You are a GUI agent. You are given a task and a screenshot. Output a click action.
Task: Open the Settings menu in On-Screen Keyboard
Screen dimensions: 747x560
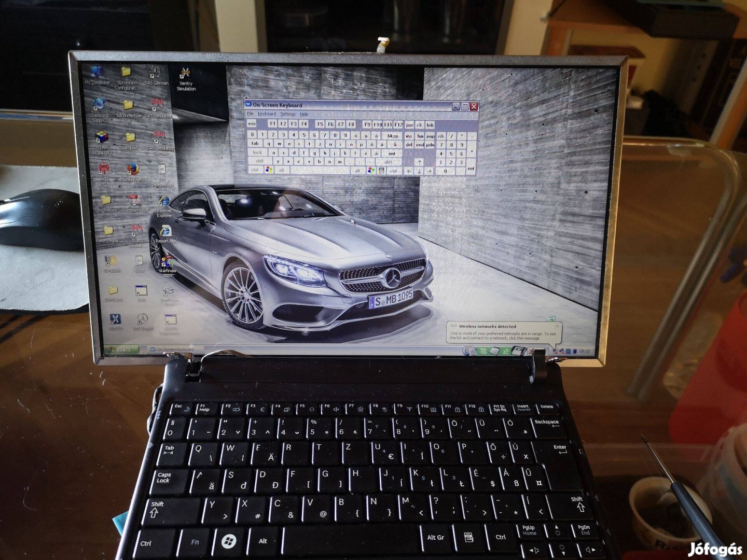pyautogui.click(x=288, y=114)
